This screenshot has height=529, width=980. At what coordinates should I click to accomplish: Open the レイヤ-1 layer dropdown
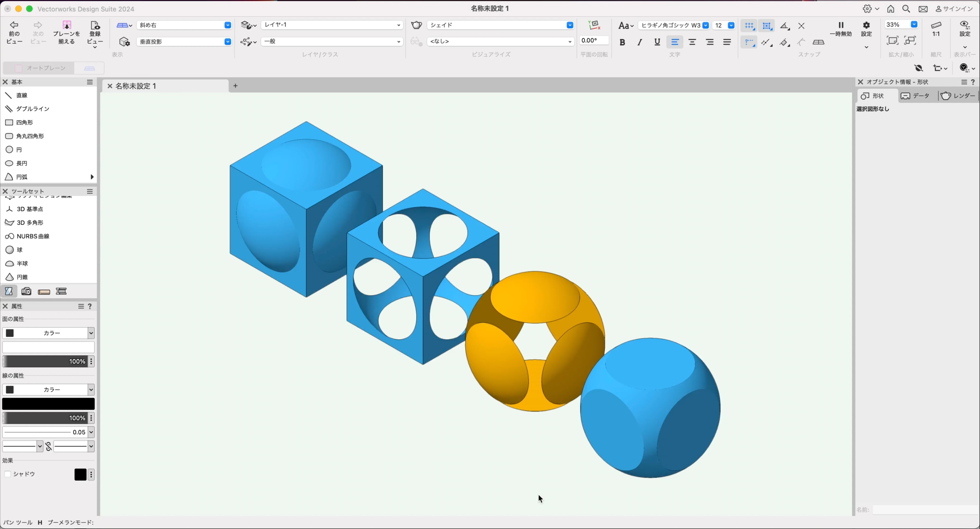(332, 25)
